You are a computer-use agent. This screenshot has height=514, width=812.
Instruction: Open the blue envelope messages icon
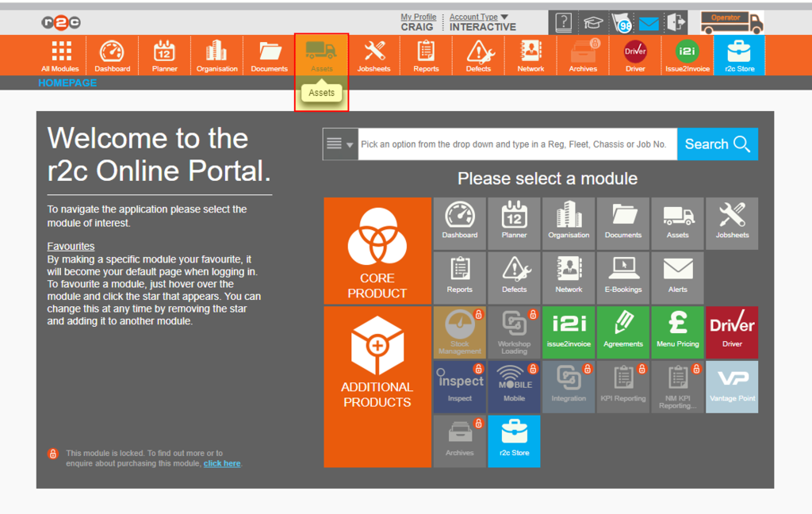649,23
